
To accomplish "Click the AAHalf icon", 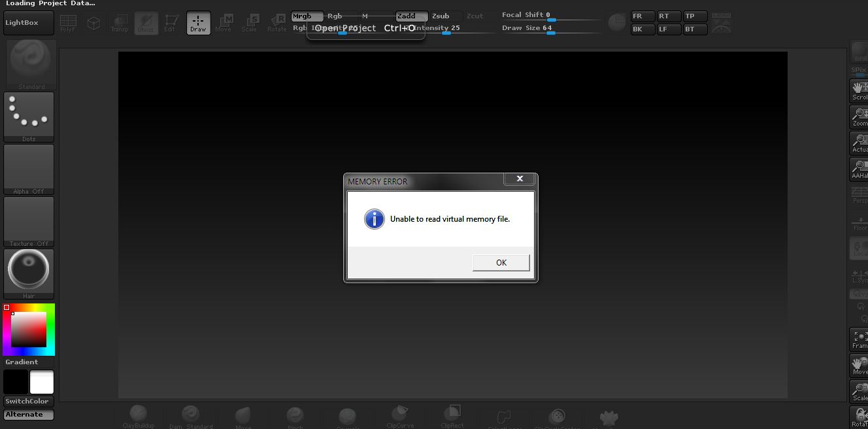I will (859, 169).
